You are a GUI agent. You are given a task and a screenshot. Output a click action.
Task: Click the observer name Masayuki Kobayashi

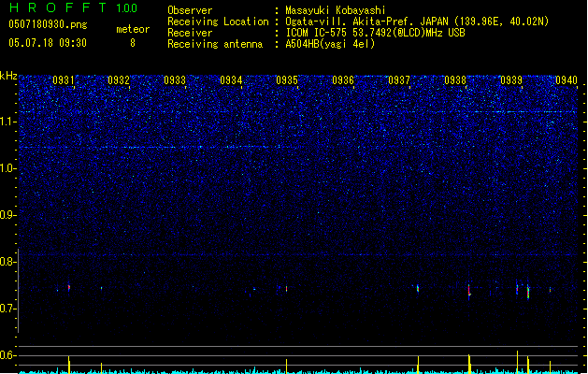336,10
